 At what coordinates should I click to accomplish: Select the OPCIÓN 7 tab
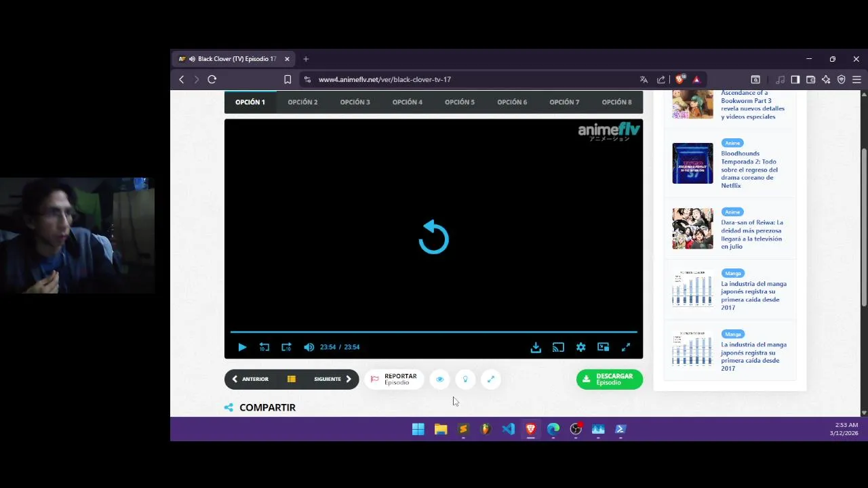(564, 102)
